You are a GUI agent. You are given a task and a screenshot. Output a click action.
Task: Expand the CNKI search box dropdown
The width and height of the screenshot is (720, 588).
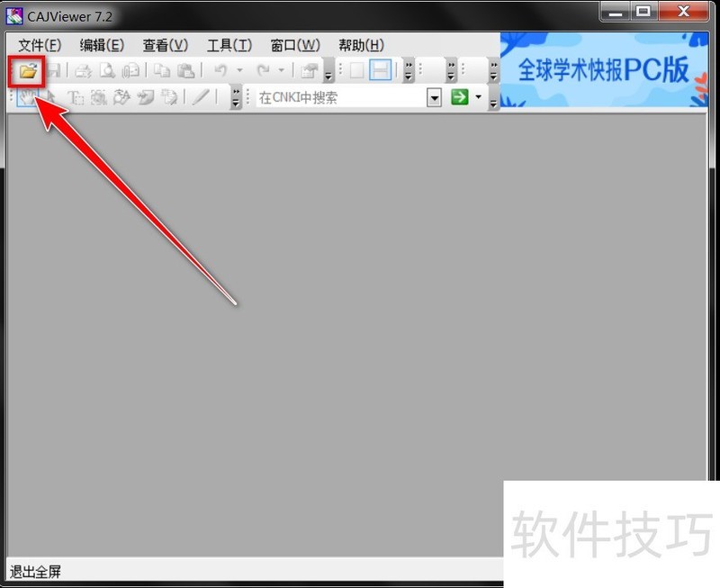435,97
